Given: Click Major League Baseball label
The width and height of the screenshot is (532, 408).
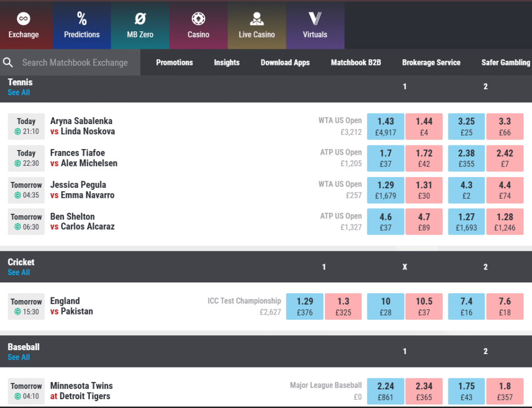Looking at the screenshot, I should tap(326, 385).
